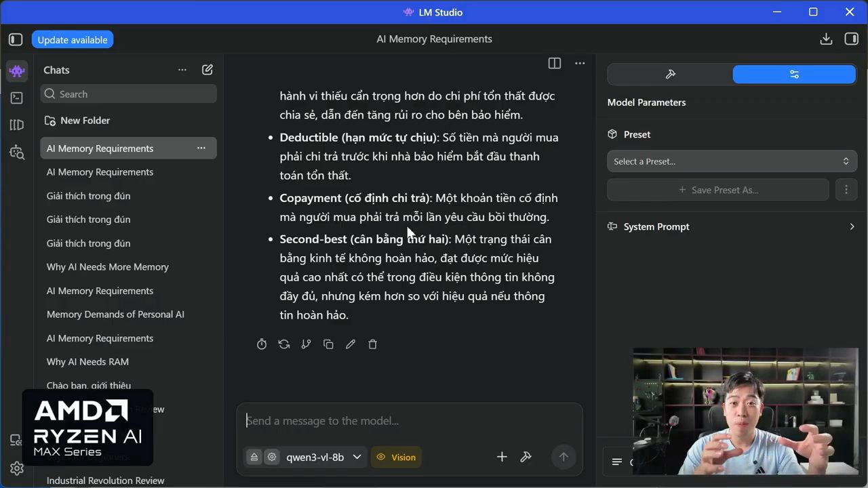This screenshot has height=488, width=868.
Task: Open tools hammer icon in message box
Action: 526,457
